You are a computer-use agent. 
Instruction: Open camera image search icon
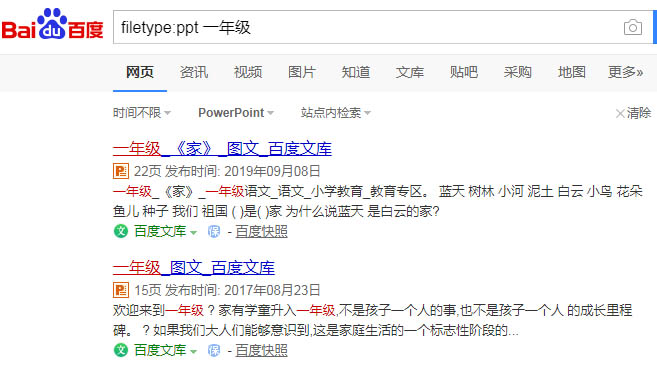(x=632, y=28)
